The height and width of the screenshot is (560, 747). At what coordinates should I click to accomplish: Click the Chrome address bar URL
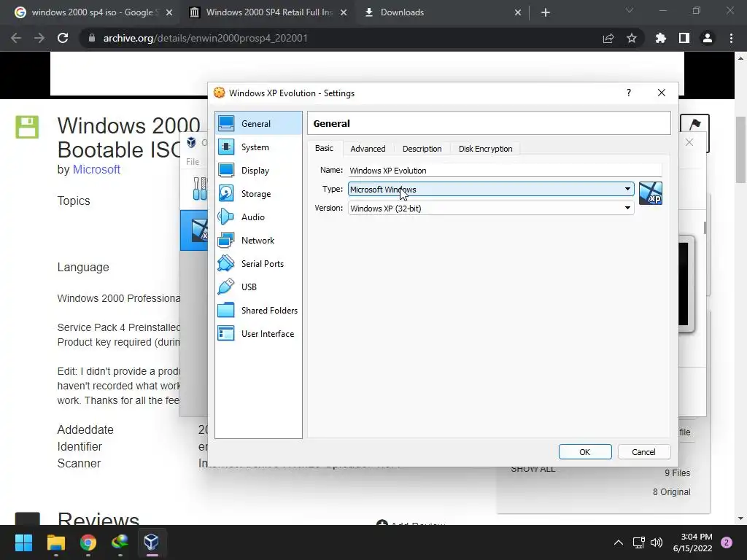205,38
